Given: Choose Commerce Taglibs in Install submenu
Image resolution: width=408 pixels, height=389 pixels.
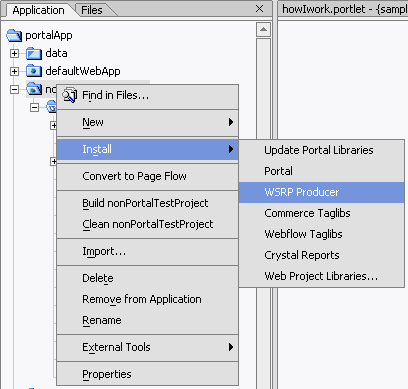Looking at the screenshot, I should (322, 213).
